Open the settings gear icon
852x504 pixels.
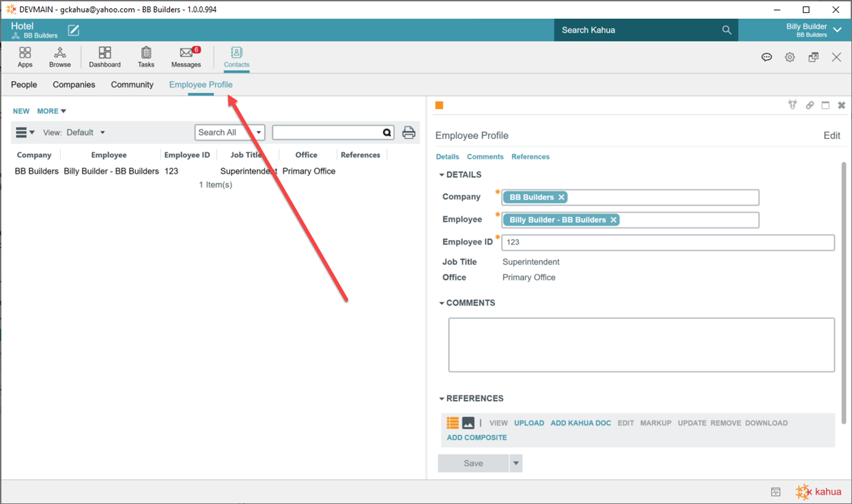(x=789, y=57)
